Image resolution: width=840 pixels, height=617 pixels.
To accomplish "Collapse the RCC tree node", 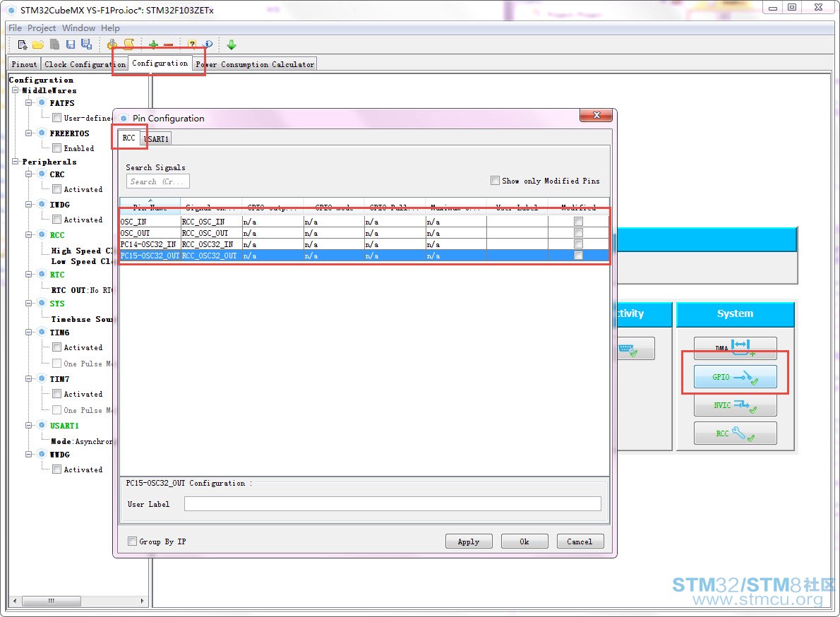I will [29, 234].
